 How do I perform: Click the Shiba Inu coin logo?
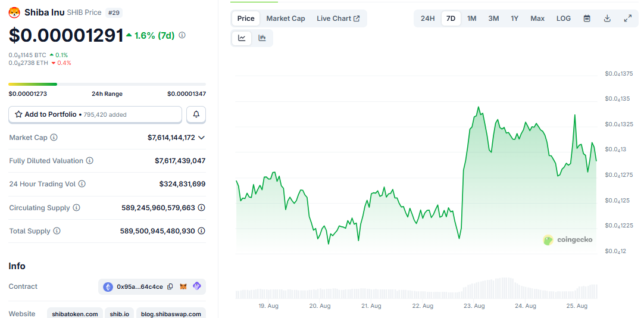[14, 13]
